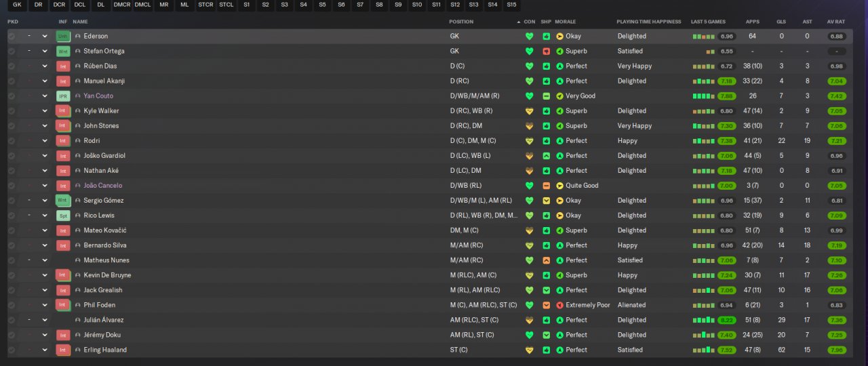Viewport: 868px width, 366px height.
Task: Click Stefan Ortega's last games form bars
Action: [x=710, y=52]
